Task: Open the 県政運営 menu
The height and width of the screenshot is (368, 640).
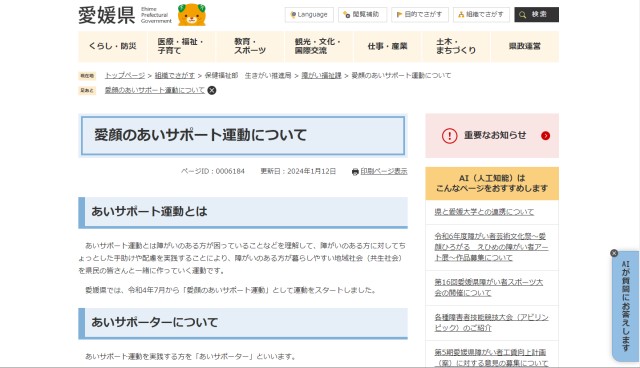Action: [524, 46]
